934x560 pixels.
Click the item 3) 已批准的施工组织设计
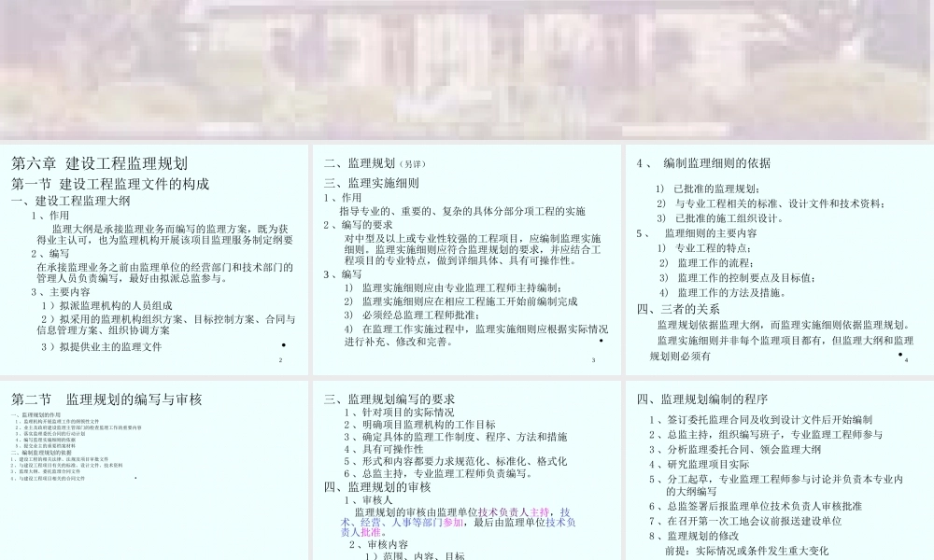[721, 218]
